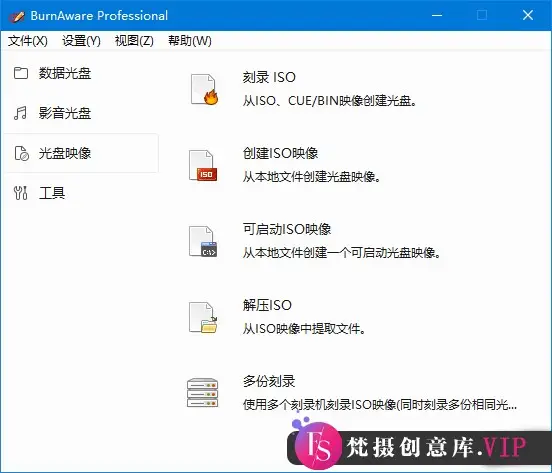This screenshot has width=552, height=473.
Task: Click description 从ISO映像中提取文件。
Action: 304,329
